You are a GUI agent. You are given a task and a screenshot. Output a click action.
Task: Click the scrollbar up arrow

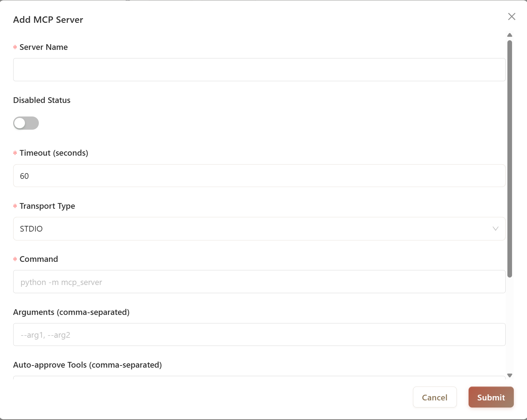pos(510,35)
